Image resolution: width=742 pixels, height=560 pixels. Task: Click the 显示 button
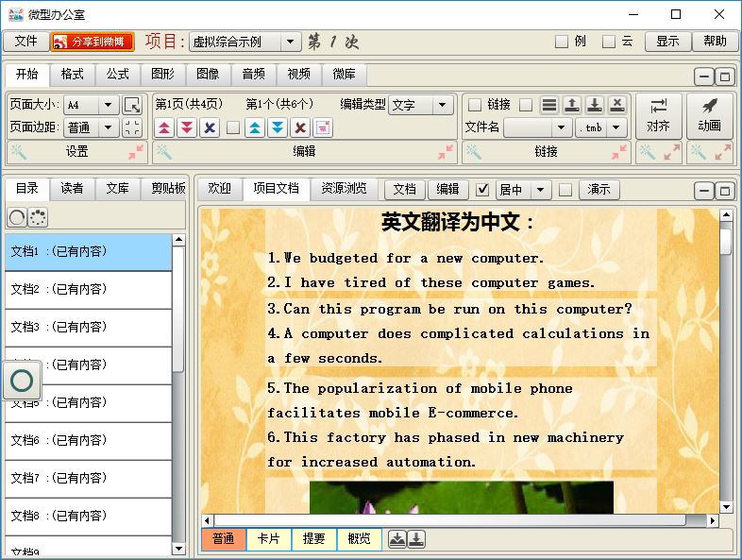click(667, 42)
